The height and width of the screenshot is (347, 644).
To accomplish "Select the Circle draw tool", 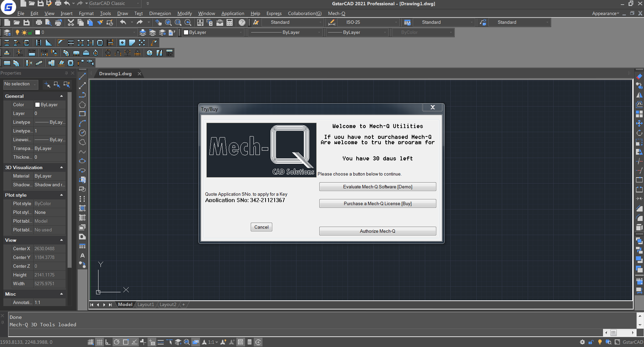I will 83,132.
